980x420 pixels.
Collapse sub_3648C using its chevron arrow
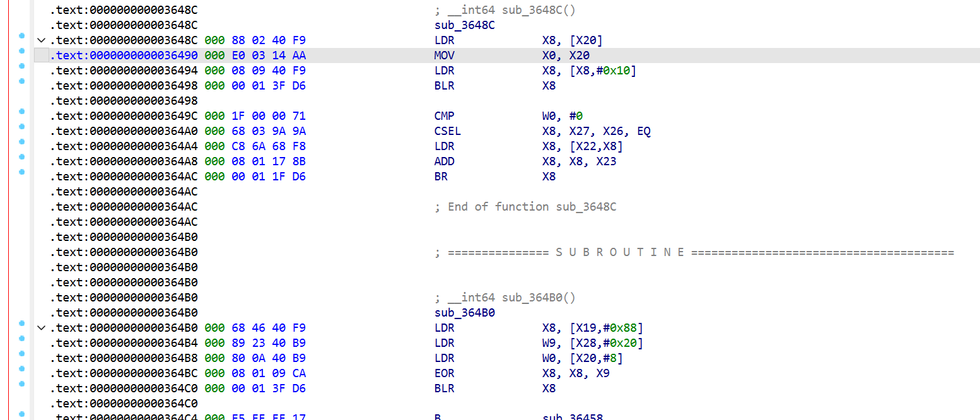(x=42, y=40)
